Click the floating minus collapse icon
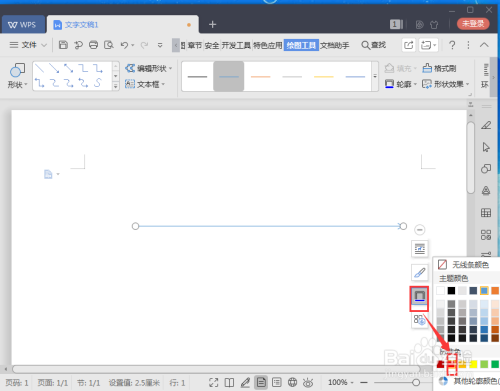 click(420, 230)
